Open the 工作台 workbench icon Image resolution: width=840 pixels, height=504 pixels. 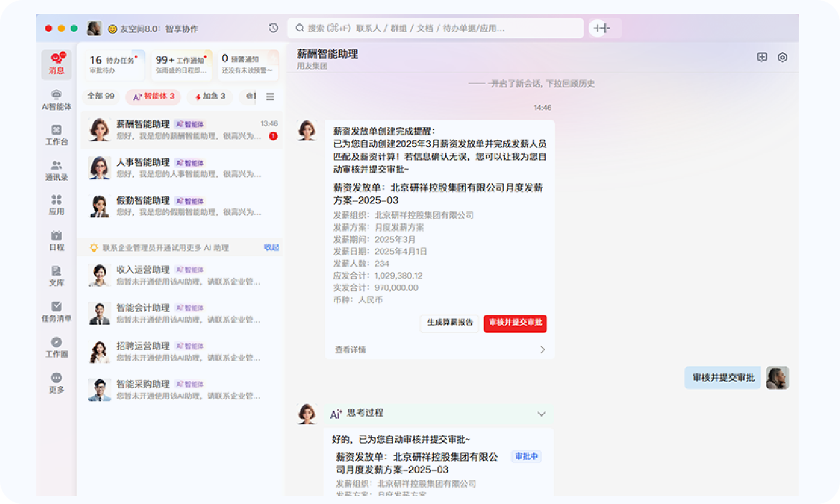57,135
